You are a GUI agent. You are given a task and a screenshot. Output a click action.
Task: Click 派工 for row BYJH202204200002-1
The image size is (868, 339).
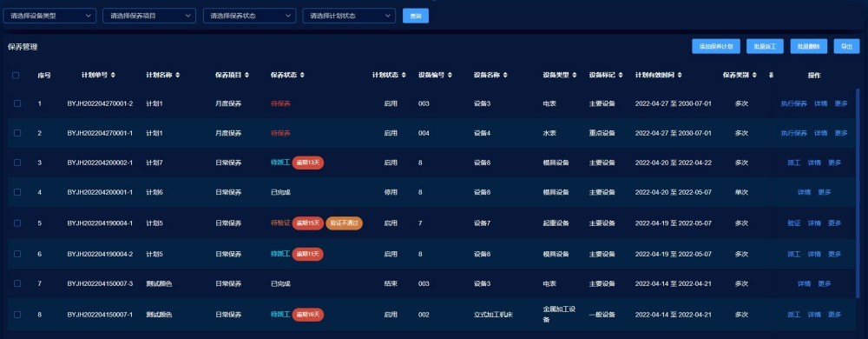[x=794, y=163]
